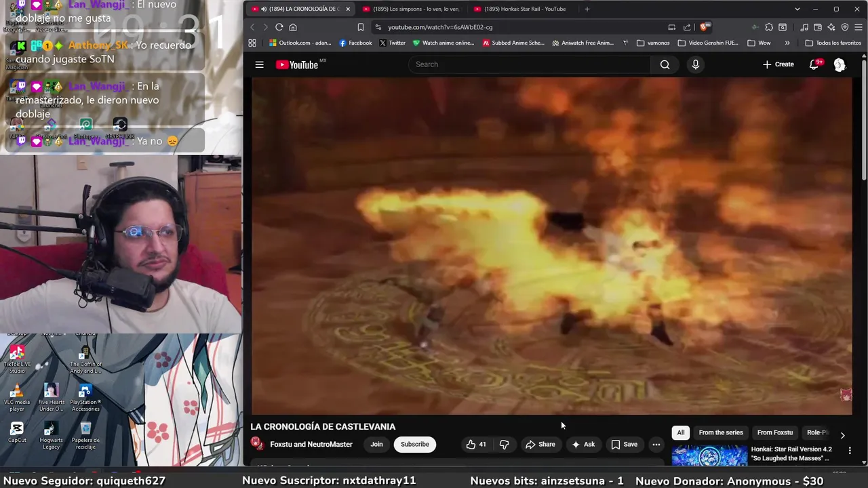Start voice search with the microphone
The height and width of the screenshot is (488, 868).
[x=695, y=64]
